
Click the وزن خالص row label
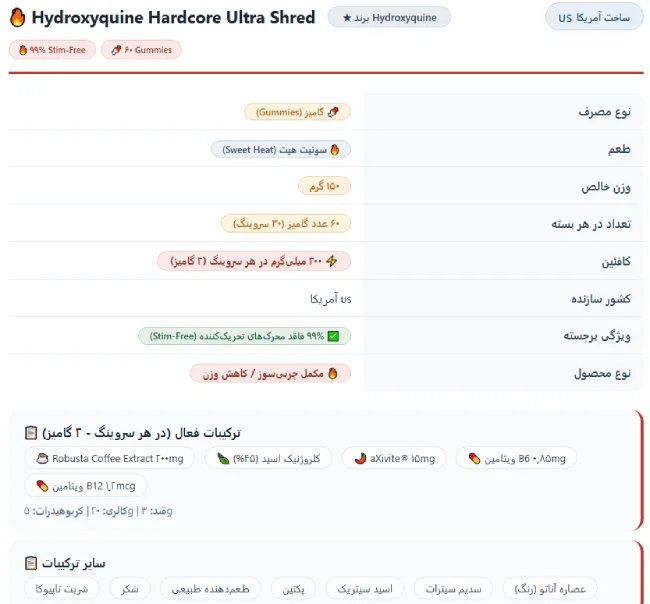coord(606,187)
